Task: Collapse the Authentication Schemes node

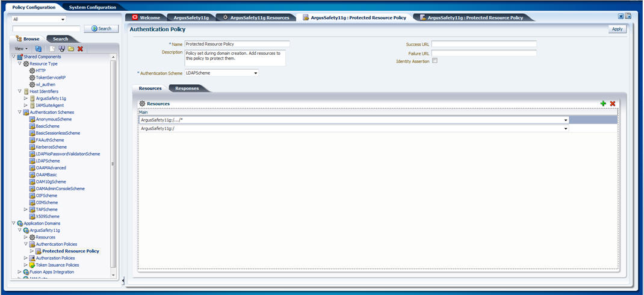Action: (x=20, y=112)
